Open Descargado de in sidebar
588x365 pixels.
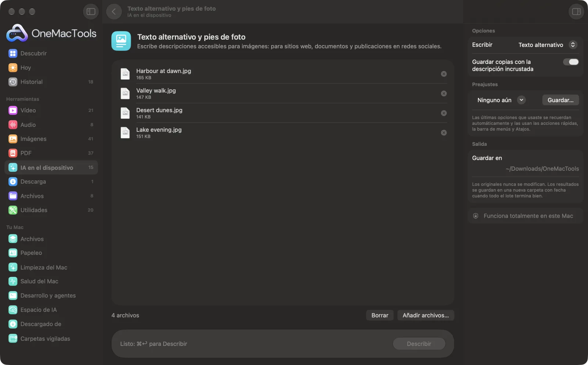pos(51,324)
